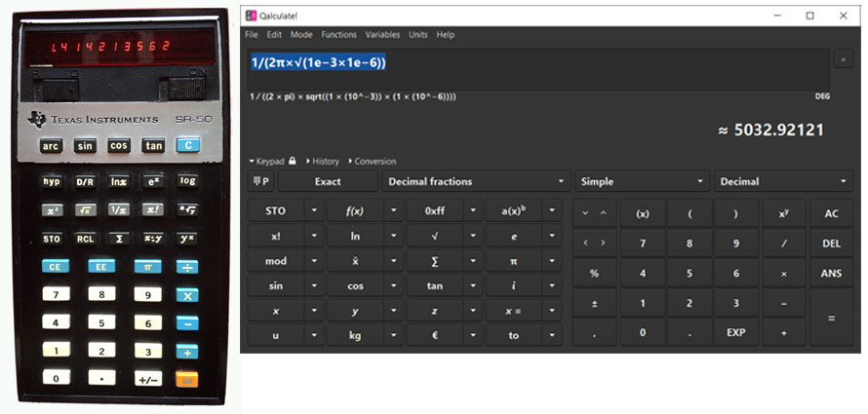This screenshot has height=414, width=868.
Task: Click the equals key in Qalculate keypad
Action: tap(831, 318)
